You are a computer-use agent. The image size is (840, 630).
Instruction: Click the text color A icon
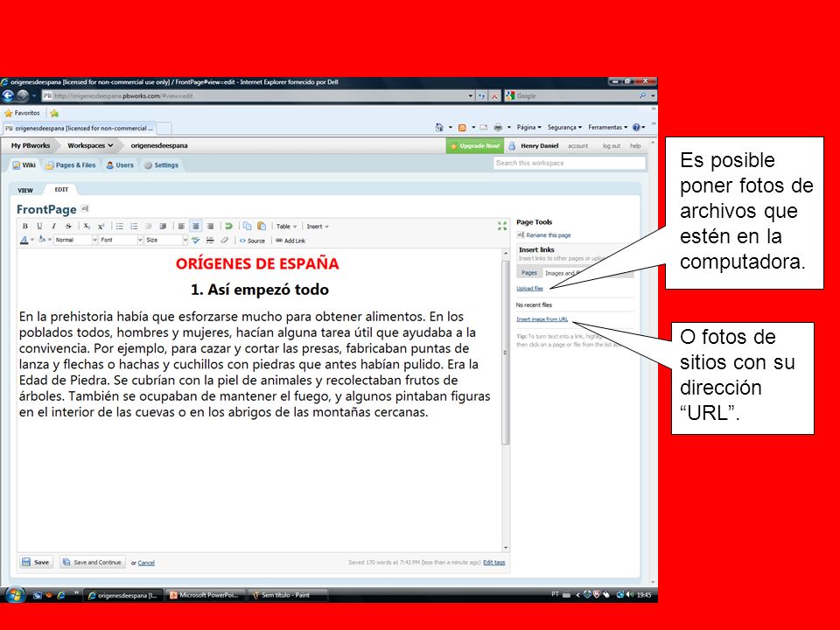pos(24,240)
